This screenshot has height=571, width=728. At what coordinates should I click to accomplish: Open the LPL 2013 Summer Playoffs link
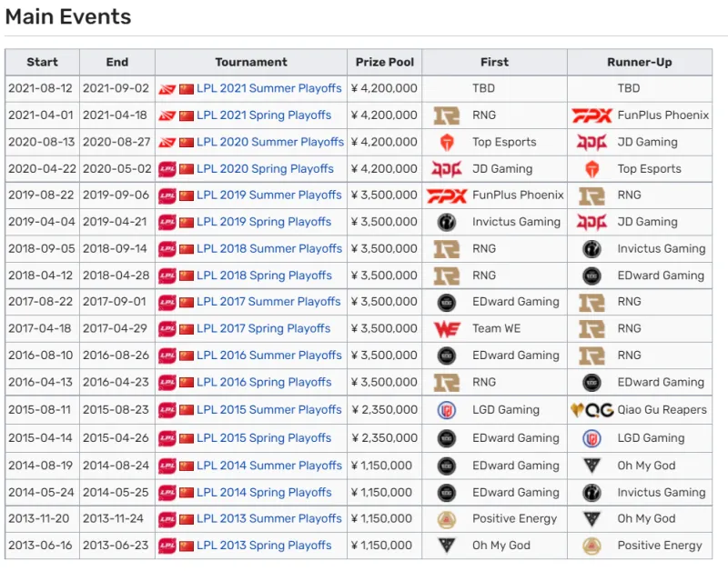pyautogui.click(x=268, y=518)
